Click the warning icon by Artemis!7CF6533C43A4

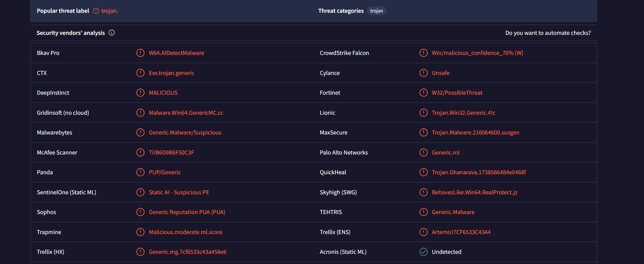(423, 232)
